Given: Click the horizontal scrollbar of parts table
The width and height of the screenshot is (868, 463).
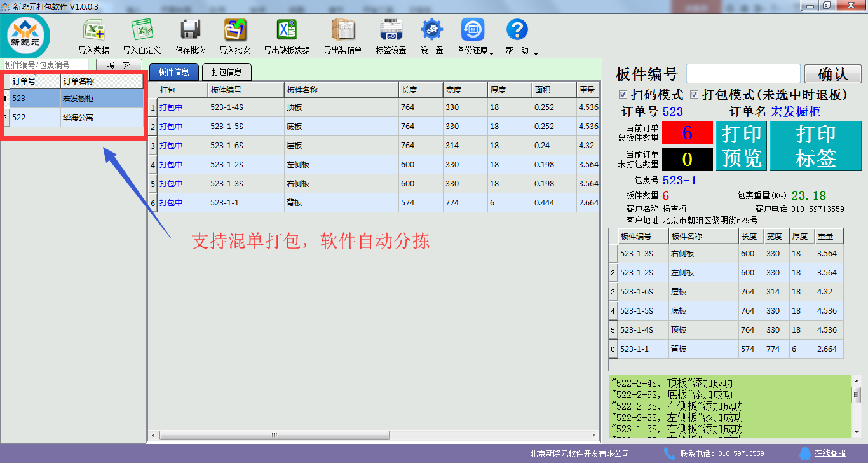Looking at the screenshot, I should (275, 436).
